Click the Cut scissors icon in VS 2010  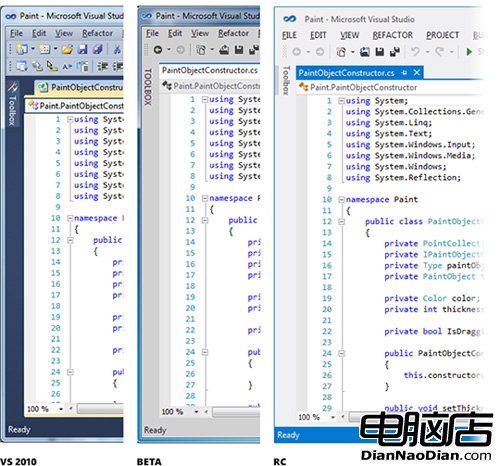117,50
